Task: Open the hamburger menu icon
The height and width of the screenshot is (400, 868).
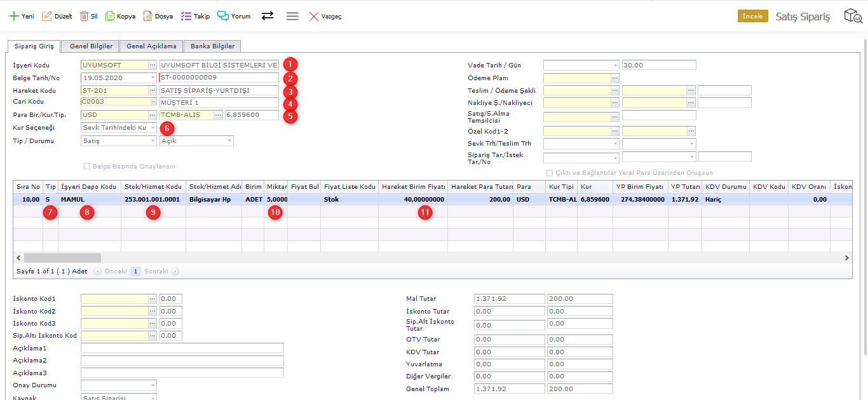Action: coord(292,16)
